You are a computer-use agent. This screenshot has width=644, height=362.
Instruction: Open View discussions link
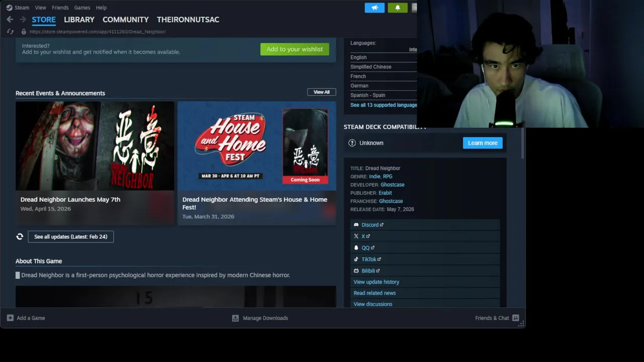pyautogui.click(x=373, y=304)
